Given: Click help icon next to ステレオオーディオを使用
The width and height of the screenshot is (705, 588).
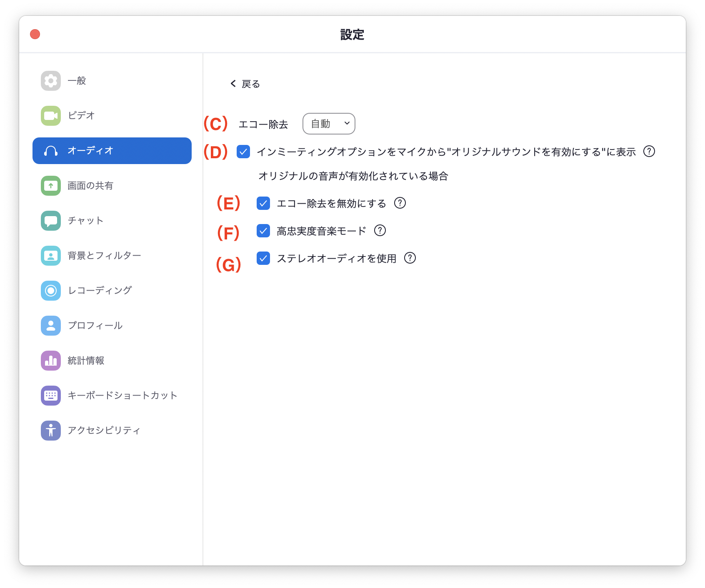Looking at the screenshot, I should 410,258.
